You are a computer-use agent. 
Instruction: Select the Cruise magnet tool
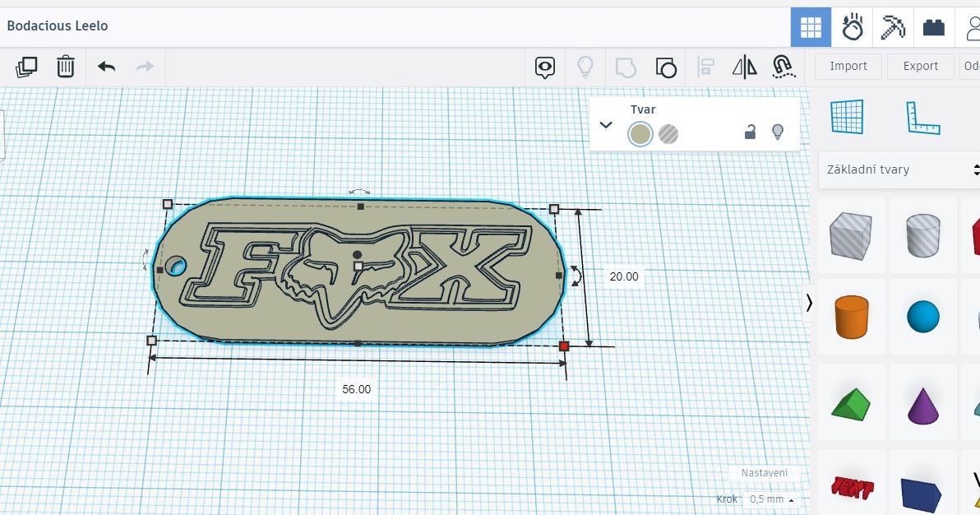click(784, 67)
